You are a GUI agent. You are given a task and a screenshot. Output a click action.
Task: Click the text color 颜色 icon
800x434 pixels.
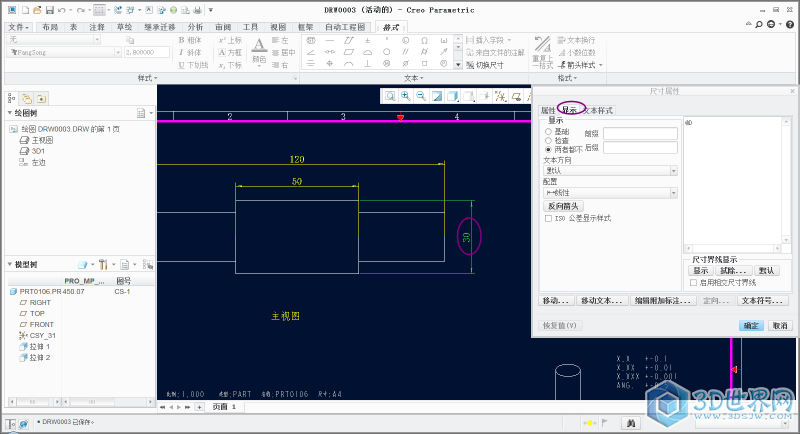coord(259,50)
